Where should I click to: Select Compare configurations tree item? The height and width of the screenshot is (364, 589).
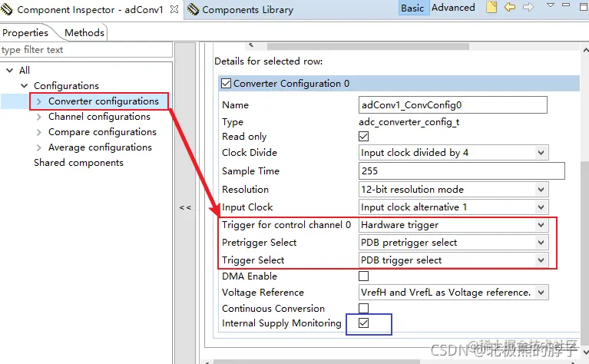click(x=102, y=132)
